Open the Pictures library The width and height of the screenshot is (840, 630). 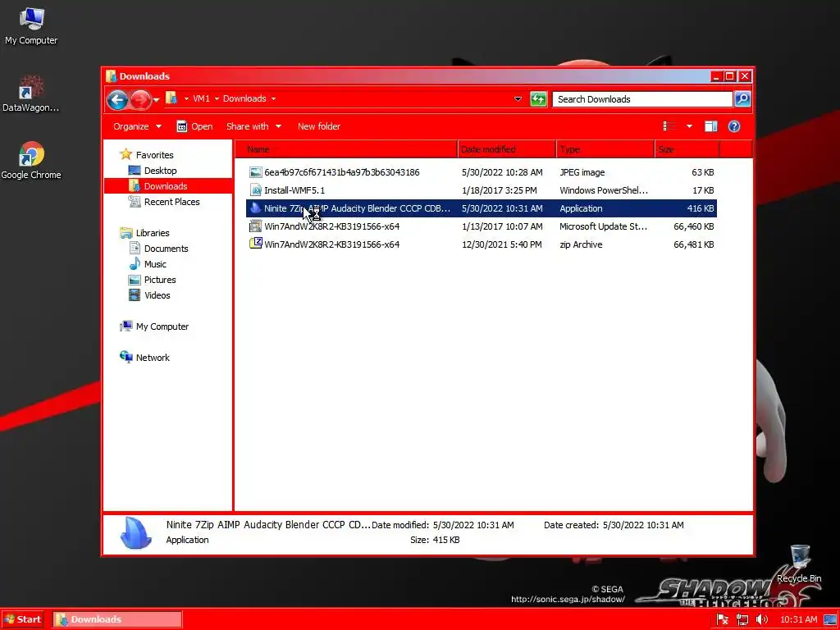tap(152, 280)
